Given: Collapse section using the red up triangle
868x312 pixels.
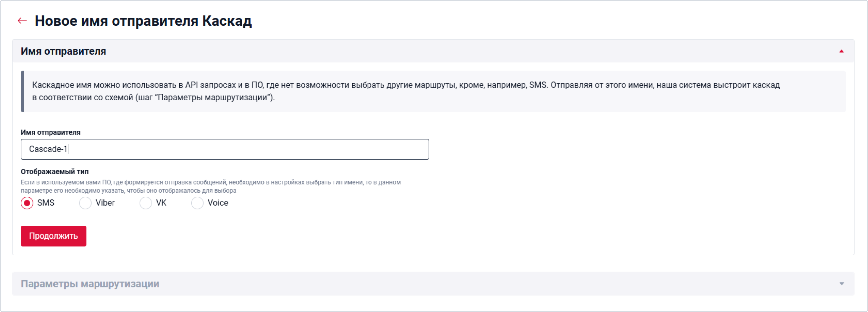Looking at the screenshot, I should [x=841, y=51].
